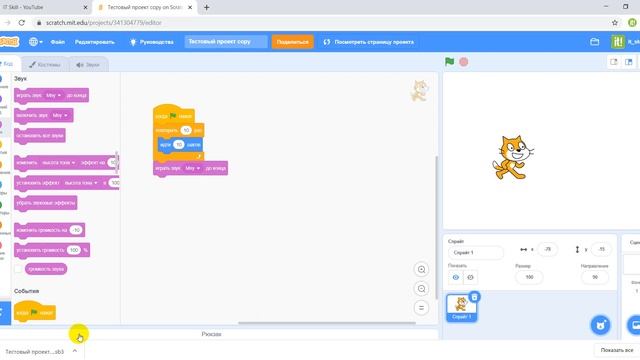Edit the project title field
Image resolution: width=640 pixels, height=360 pixels.
point(226,42)
